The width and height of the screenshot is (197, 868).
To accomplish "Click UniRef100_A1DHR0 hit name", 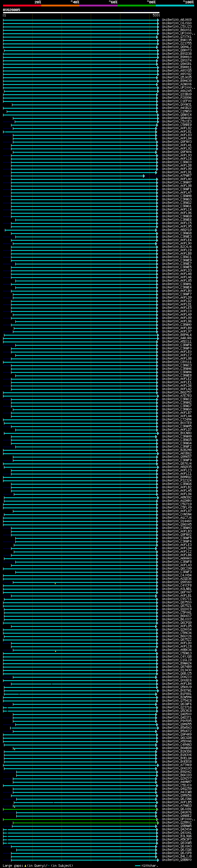I will 177,501.
